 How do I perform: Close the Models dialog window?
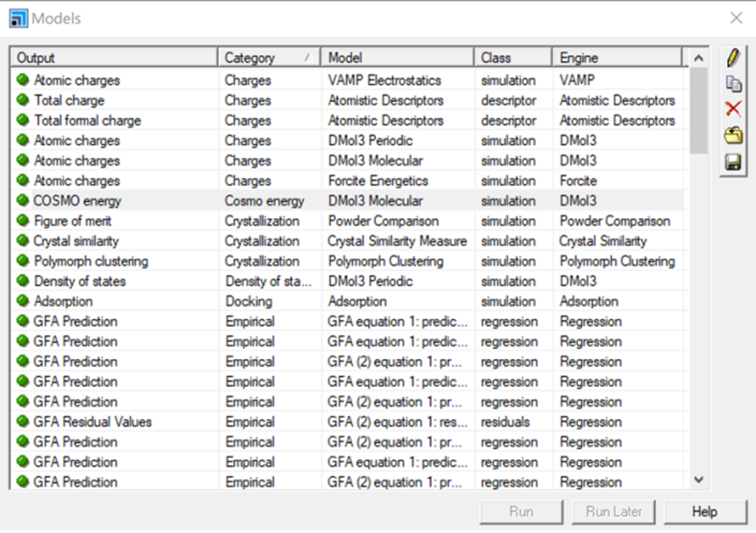(736, 18)
